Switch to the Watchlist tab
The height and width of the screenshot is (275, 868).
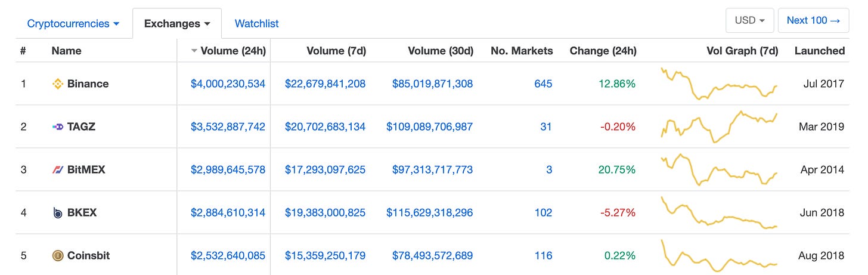click(x=256, y=24)
